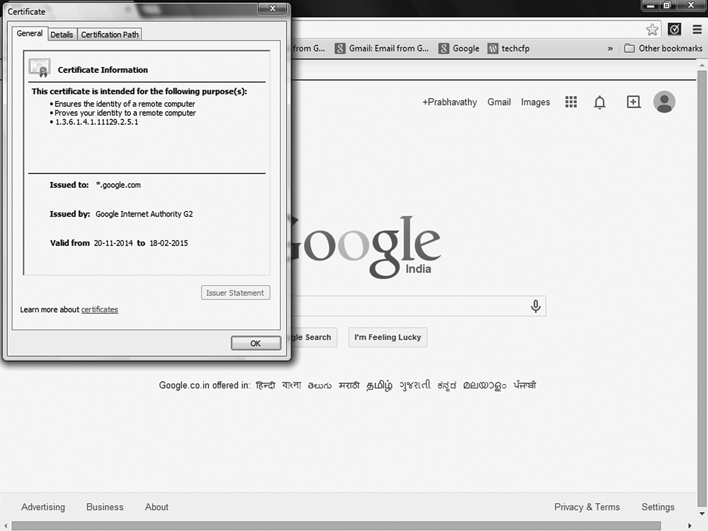This screenshot has width=708, height=531.
Task: Switch to the Certification Path tab
Action: pyautogui.click(x=110, y=35)
